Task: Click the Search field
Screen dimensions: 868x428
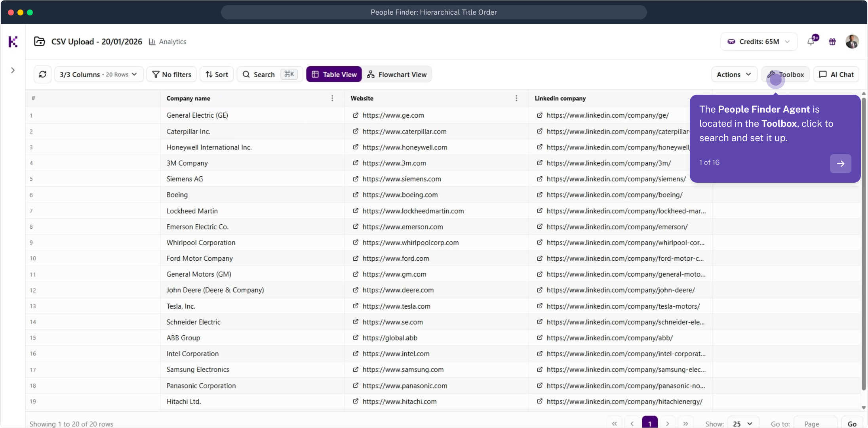Action: [270, 75]
